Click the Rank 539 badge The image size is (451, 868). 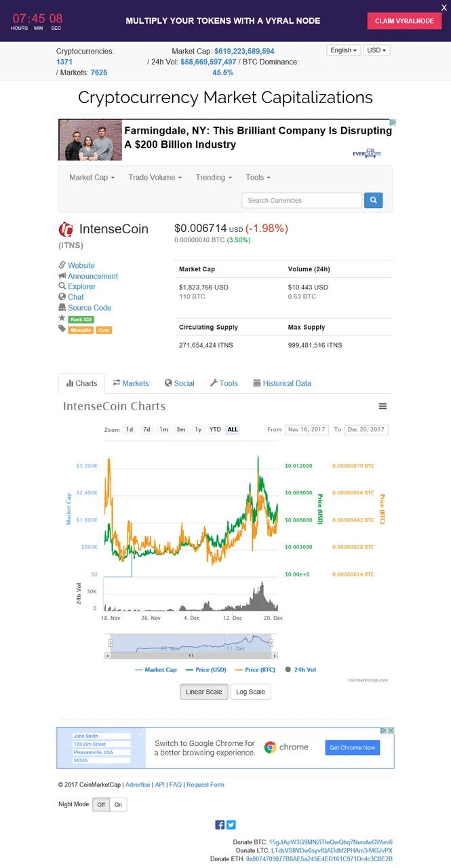[x=81, y=319]
